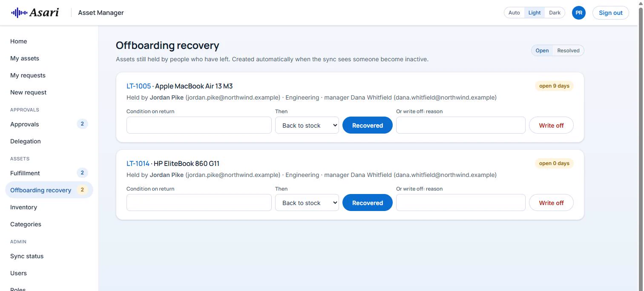644x291 pixels.
Task: Click the Asset Manager title text
Action: (x=101, y=13)
